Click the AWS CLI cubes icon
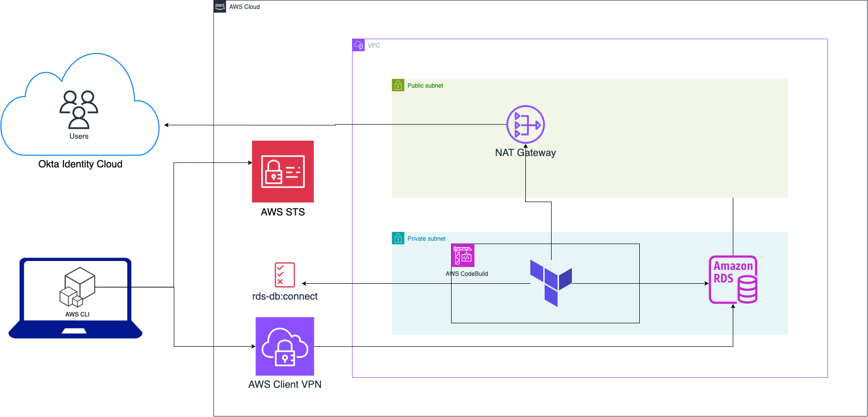Viewport: 868px width, 417px height. (77, 287)
